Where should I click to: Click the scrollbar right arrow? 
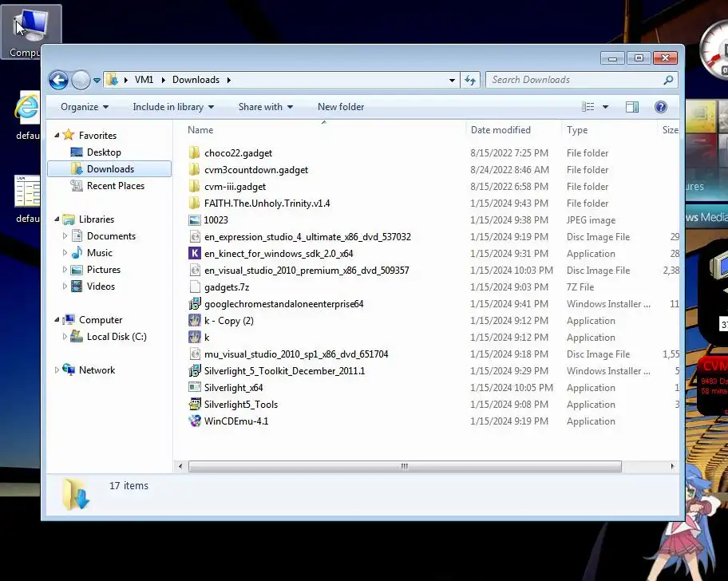coord(672,466)
